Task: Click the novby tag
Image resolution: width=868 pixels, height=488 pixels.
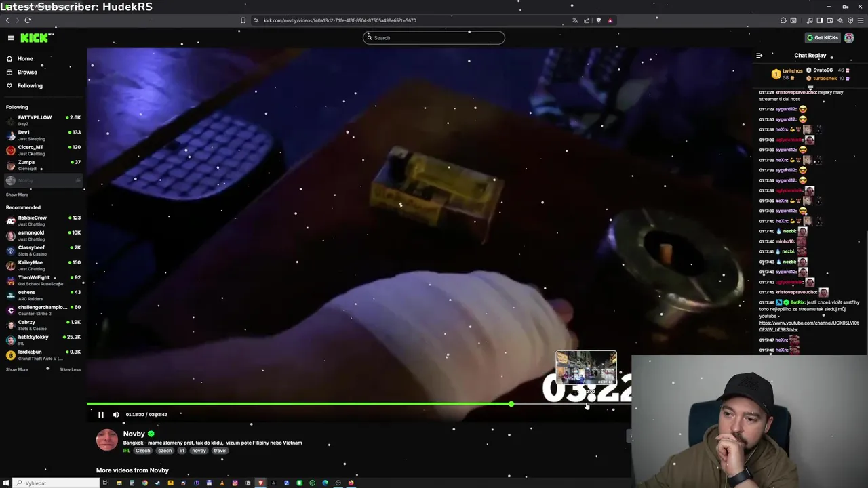Action: click(199, 451)
